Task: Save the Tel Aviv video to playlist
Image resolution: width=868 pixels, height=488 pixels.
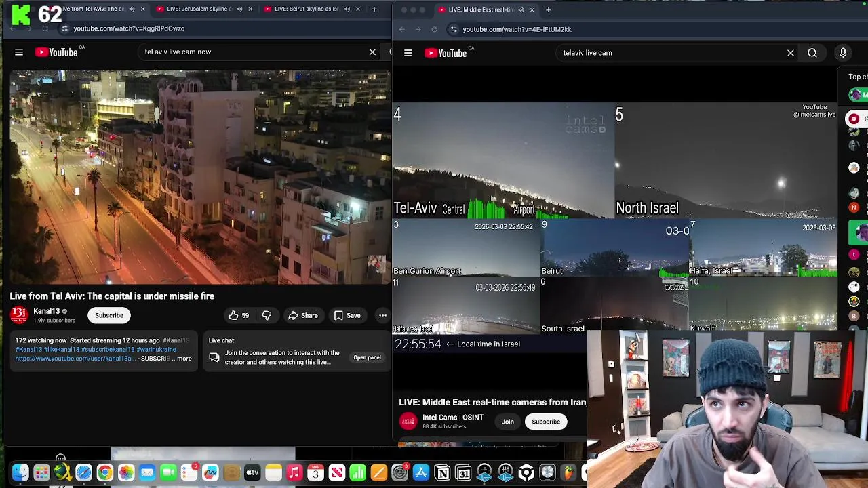Action: (x=347, y=315)
